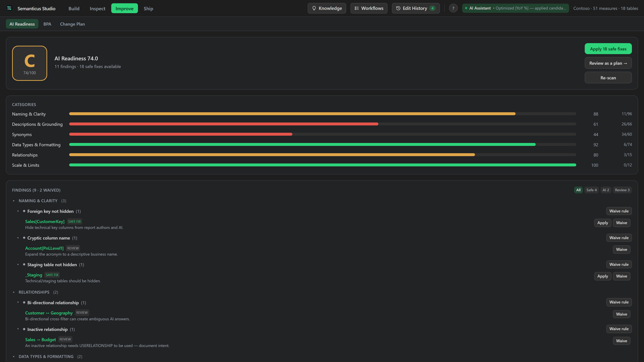
Task: Open the Inspect tab
Action: [x=98, y=8]
